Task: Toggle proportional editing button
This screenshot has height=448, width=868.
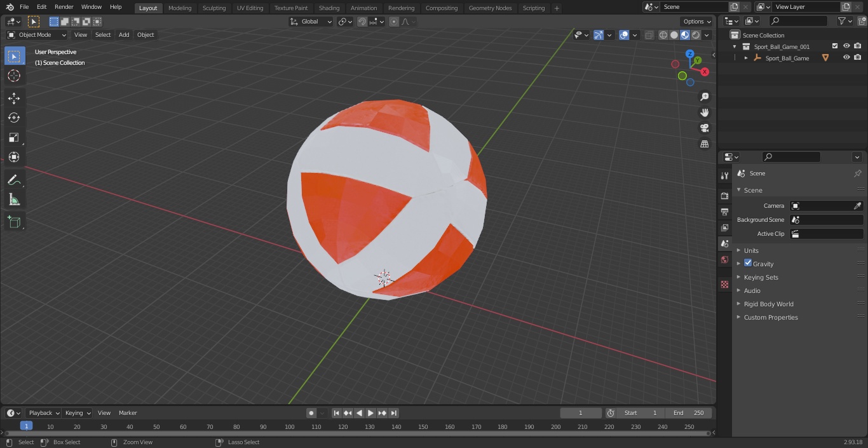Action: [x=394, y=22]
